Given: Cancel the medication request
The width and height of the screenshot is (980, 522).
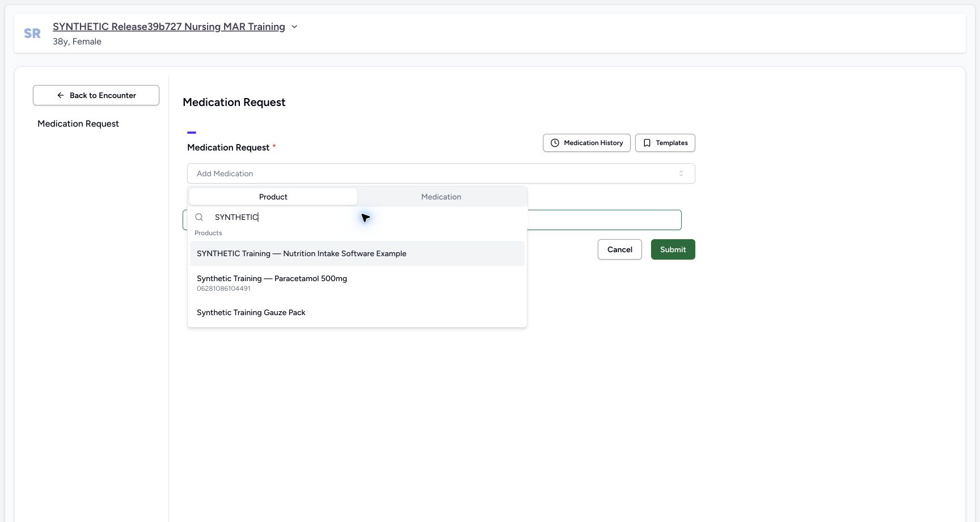Looking at the screenshot, I should (x=620, y=249).
